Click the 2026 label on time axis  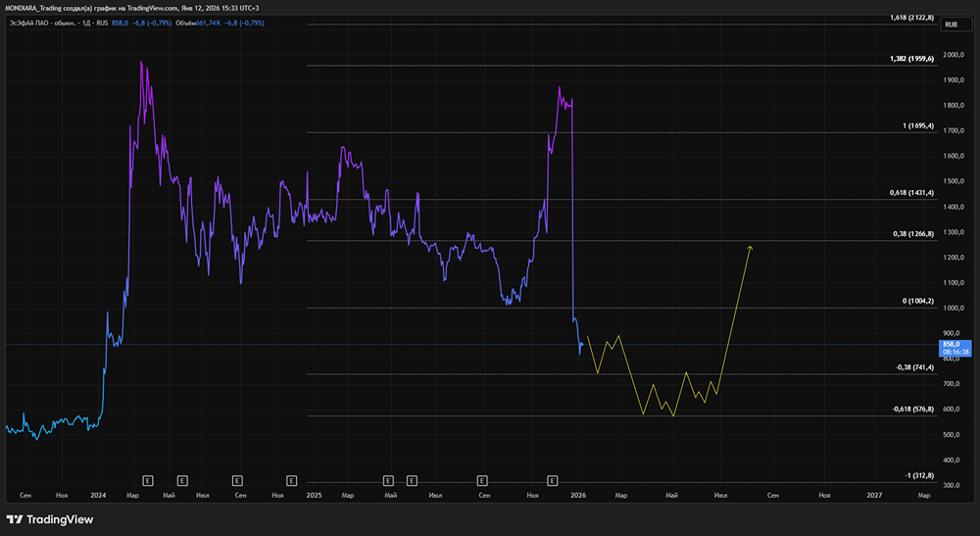point(578,496)
